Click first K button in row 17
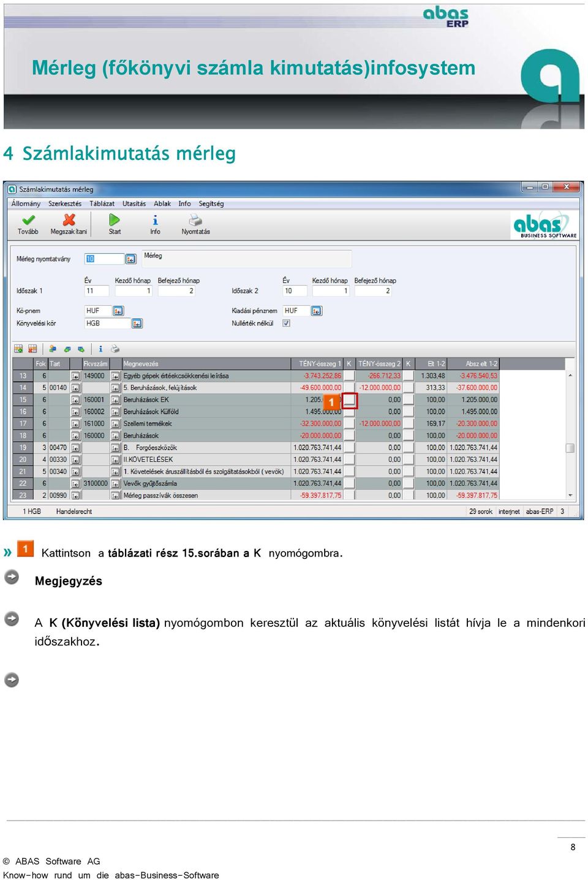The image size is (588, 880). pos(349,423)
